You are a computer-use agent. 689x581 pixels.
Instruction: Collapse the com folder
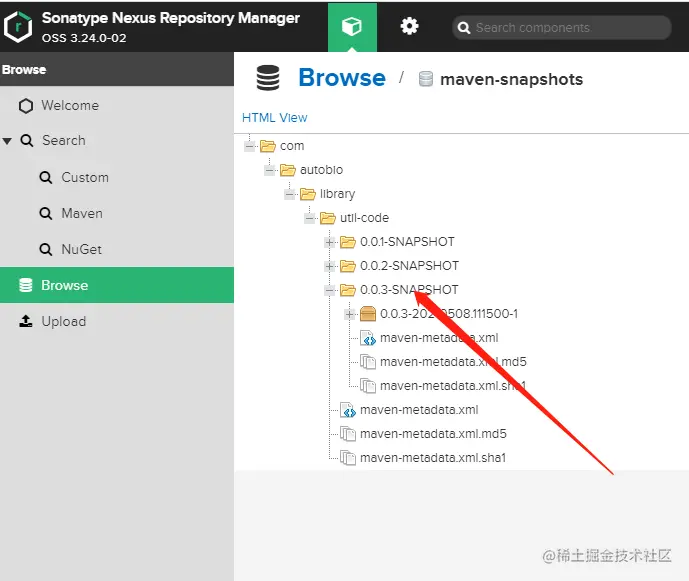coord(250,146)
